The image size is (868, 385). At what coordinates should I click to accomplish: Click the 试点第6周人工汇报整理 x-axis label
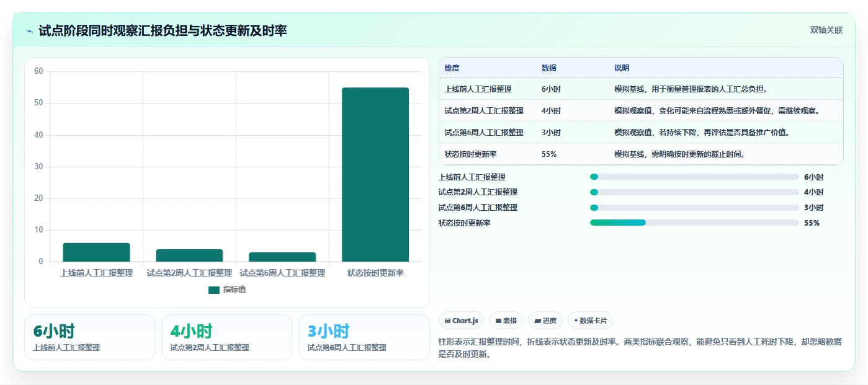point(282,273)
